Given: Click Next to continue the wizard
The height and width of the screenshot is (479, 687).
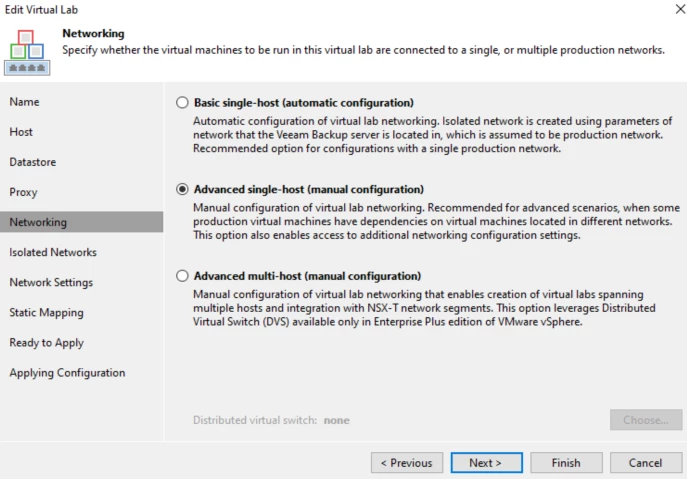Looking at the screenshot, I should click(486, 463).
